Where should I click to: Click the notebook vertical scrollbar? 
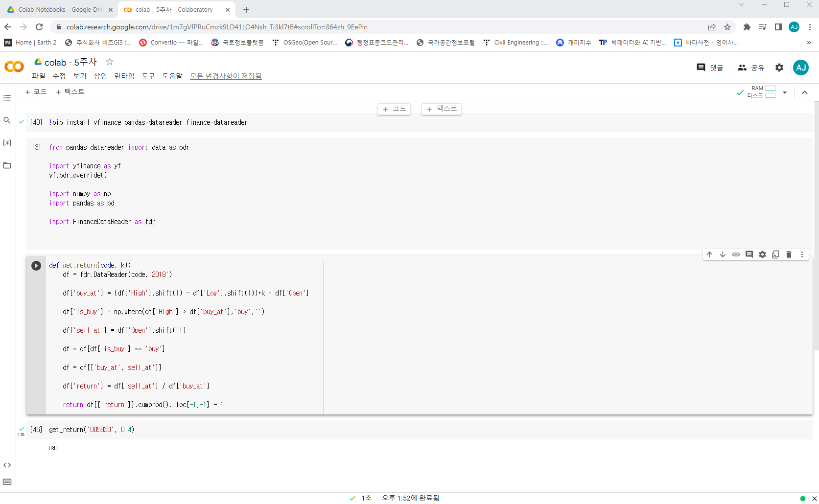pos(816,225)
